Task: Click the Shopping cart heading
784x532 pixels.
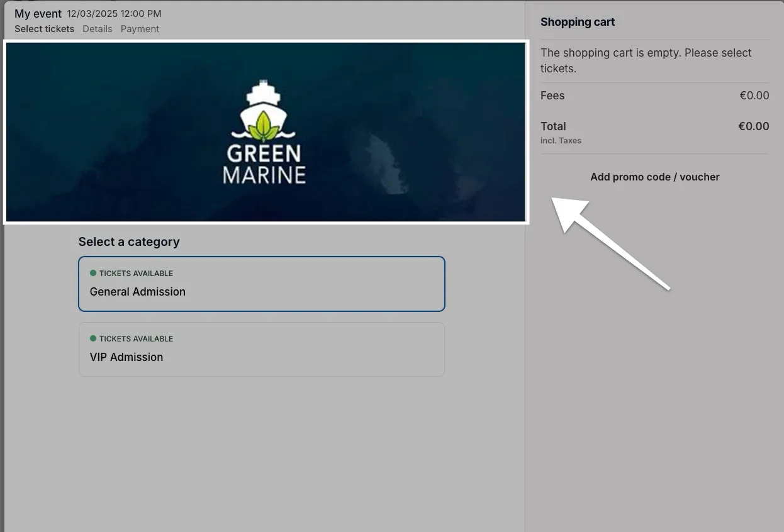Action: click(x=578, y=22)
